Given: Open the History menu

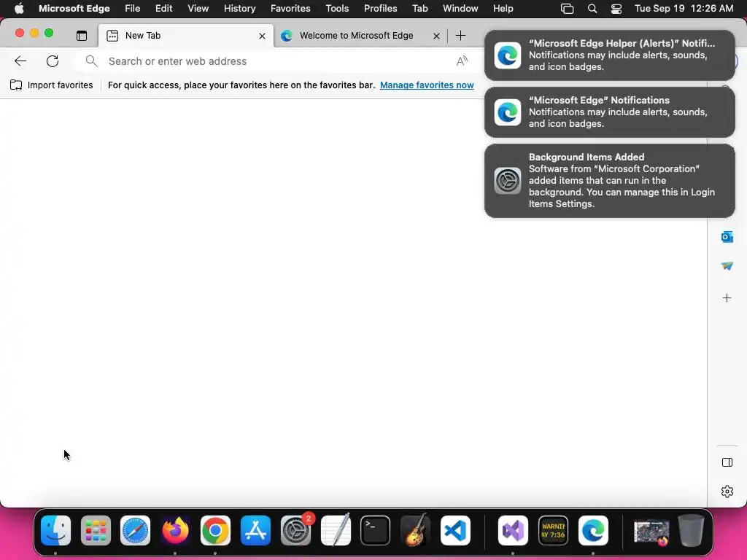Looking at the screenshot, I should (239, 9).
